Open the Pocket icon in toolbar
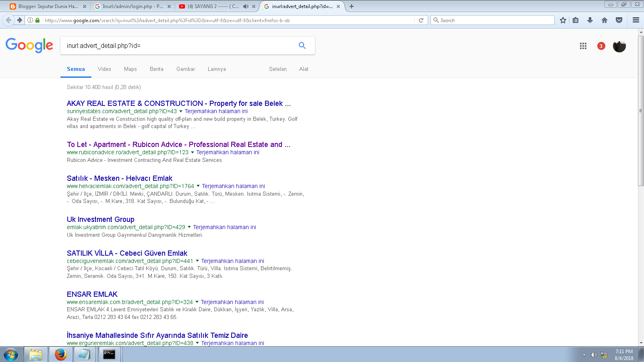 (x=619, y=20)
